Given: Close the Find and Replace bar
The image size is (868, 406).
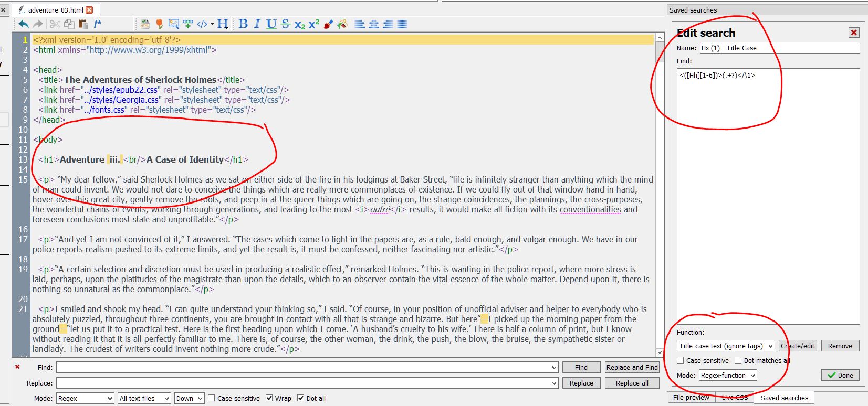Looking at the screenshot, I should point(17,367).
